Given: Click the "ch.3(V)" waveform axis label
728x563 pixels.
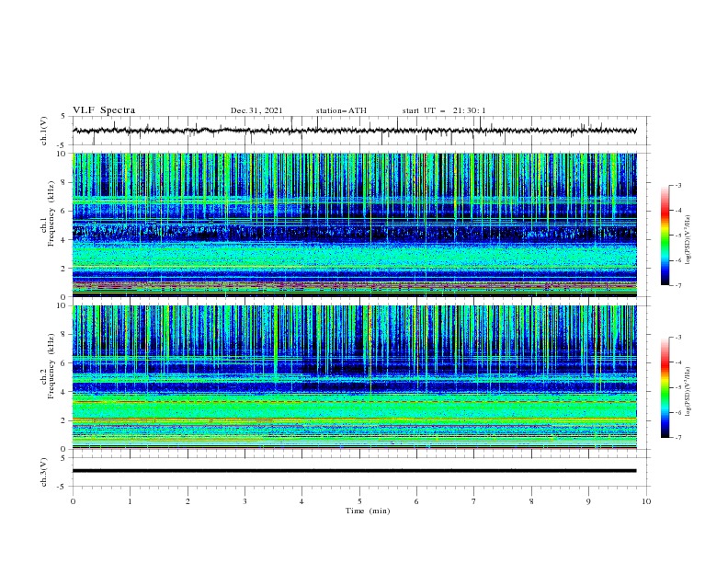Looking at the screenshot, I should 44,472.
